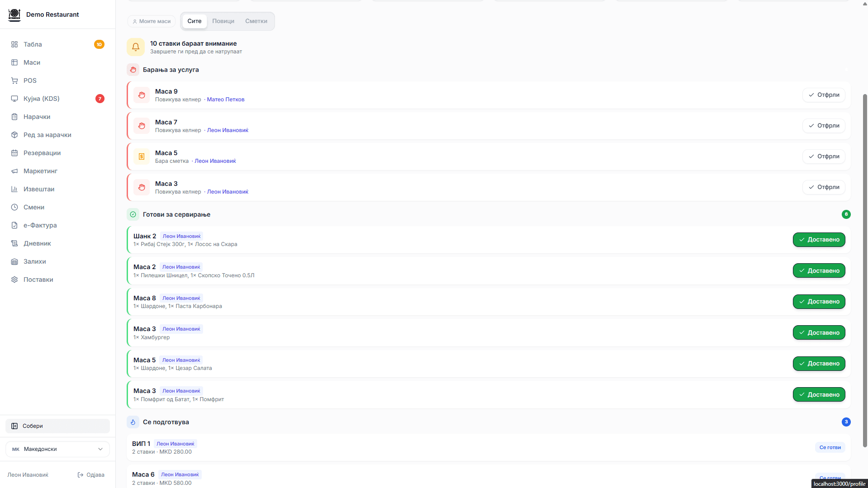Viewport: 868px width, 488px height.
Task: Mark Шанк 2 order as Доставено
Action: (819, 240)
